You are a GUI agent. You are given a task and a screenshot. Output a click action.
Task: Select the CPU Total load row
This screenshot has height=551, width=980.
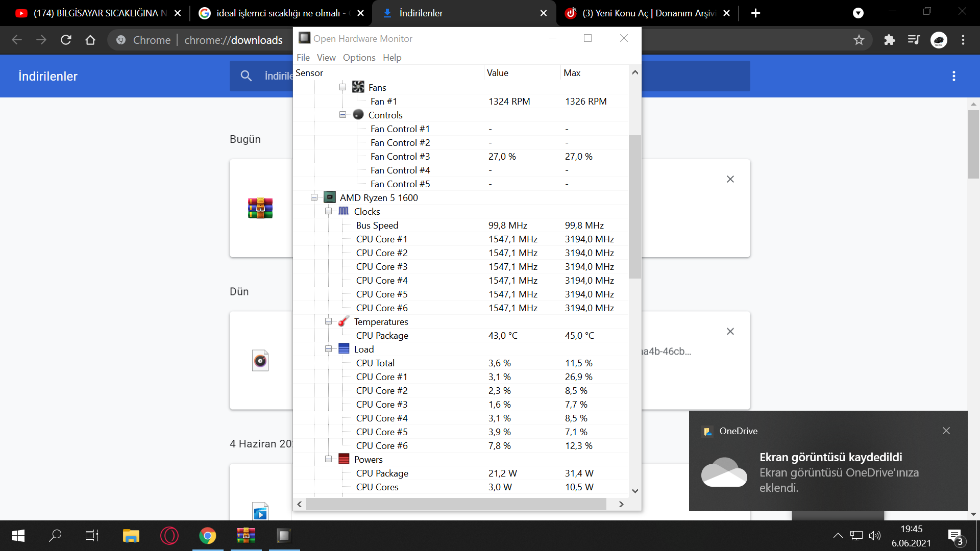pos(461,363)
